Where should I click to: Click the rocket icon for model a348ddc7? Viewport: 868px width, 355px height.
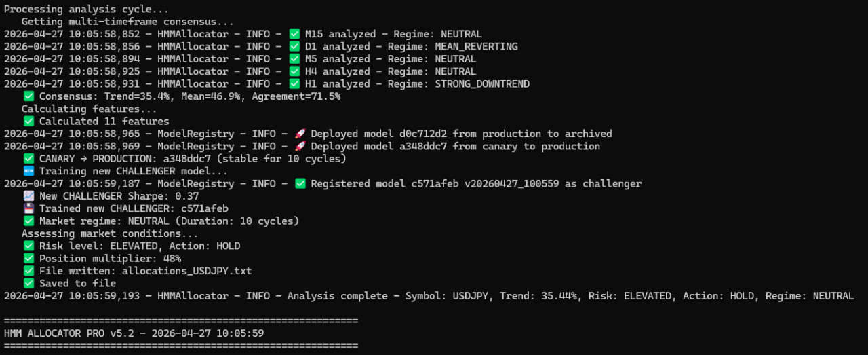tap(300, 146)
